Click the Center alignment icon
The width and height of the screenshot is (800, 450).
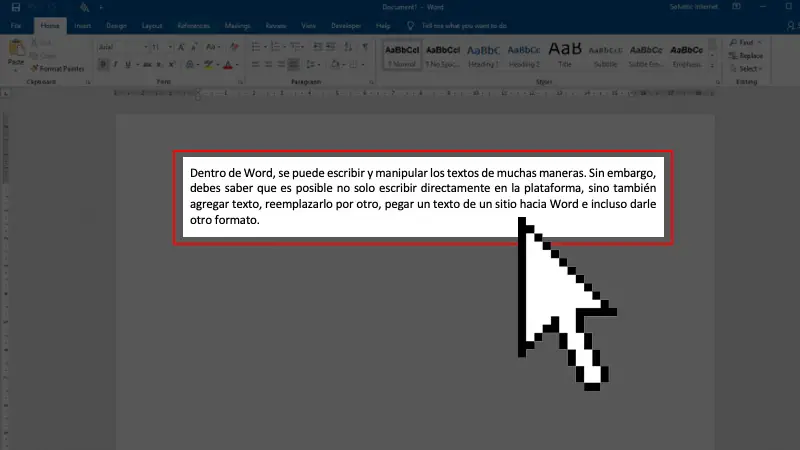click(x=268, y=64)
